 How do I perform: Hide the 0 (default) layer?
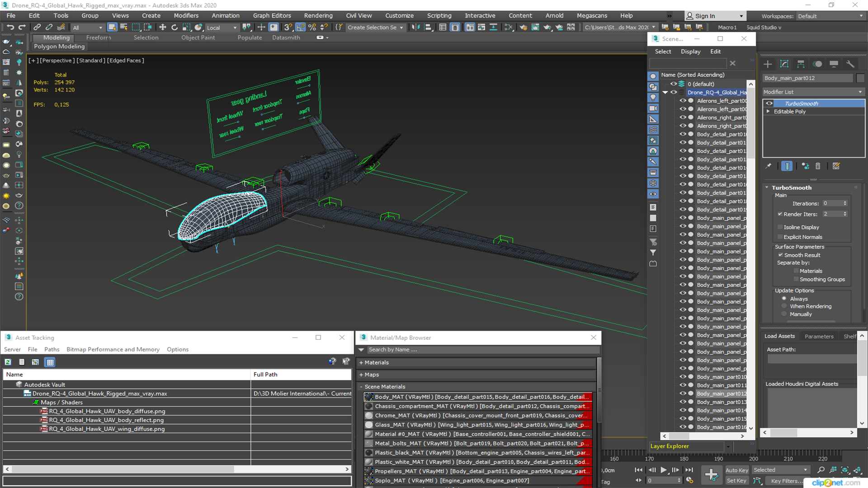pyautogui.click(x=673, y=84)
